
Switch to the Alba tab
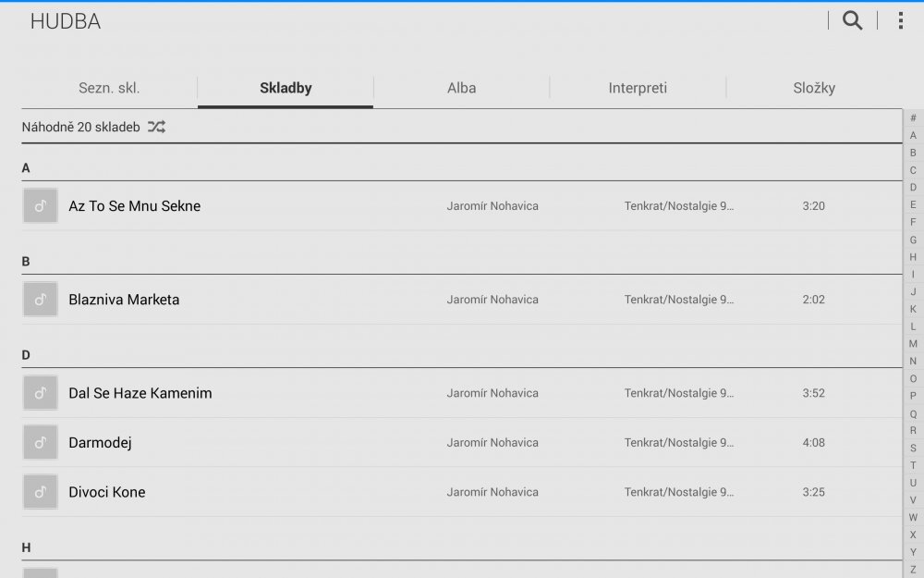[x=461, y=89]
